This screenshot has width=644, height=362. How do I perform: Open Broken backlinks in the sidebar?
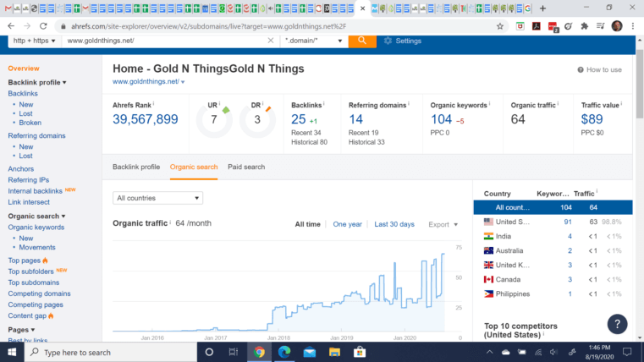(x=30, y=123)
